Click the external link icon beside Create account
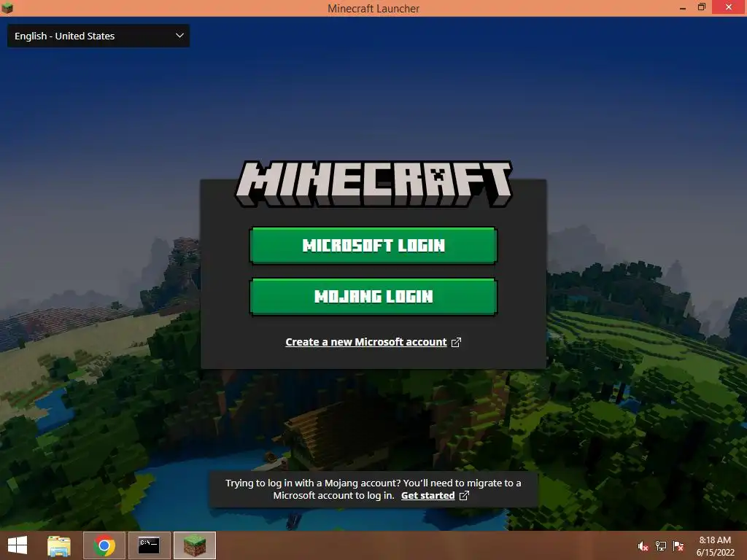 [x=456, y=343]
